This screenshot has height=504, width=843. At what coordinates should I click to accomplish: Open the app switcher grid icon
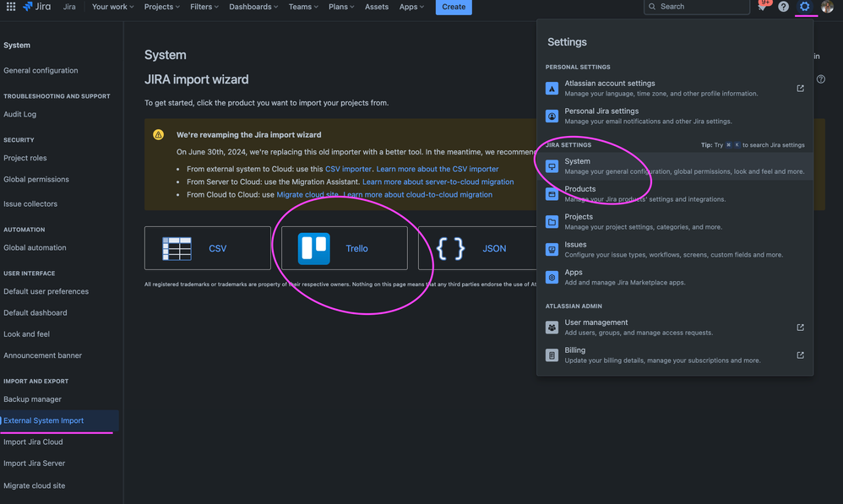11,7
